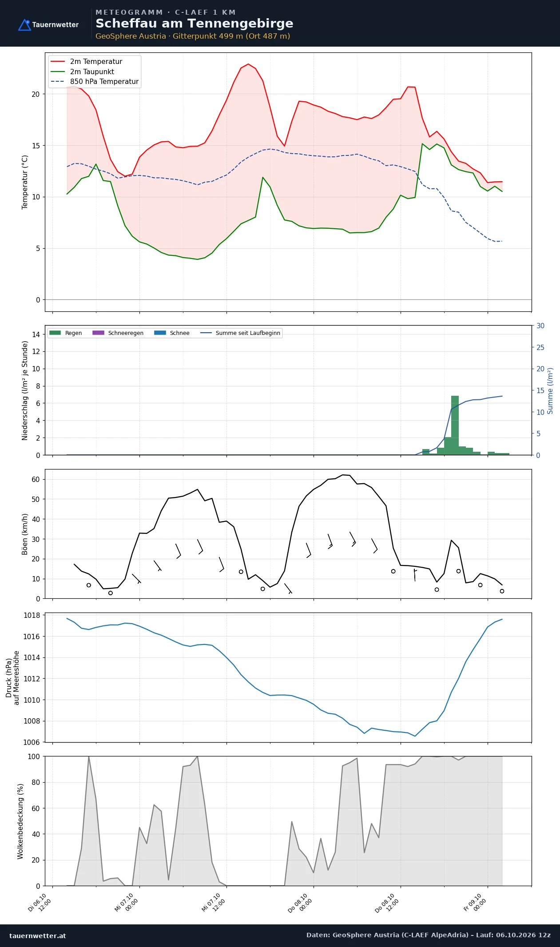Viewport: 560px width, 947px height.
Task: Click the dashed 850 hPa Temperatur legend entry
Action: [95, 82]
